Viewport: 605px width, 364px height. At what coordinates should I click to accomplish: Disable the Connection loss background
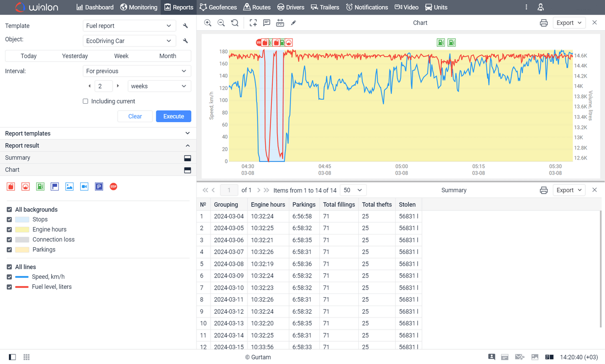click(9, 239)
